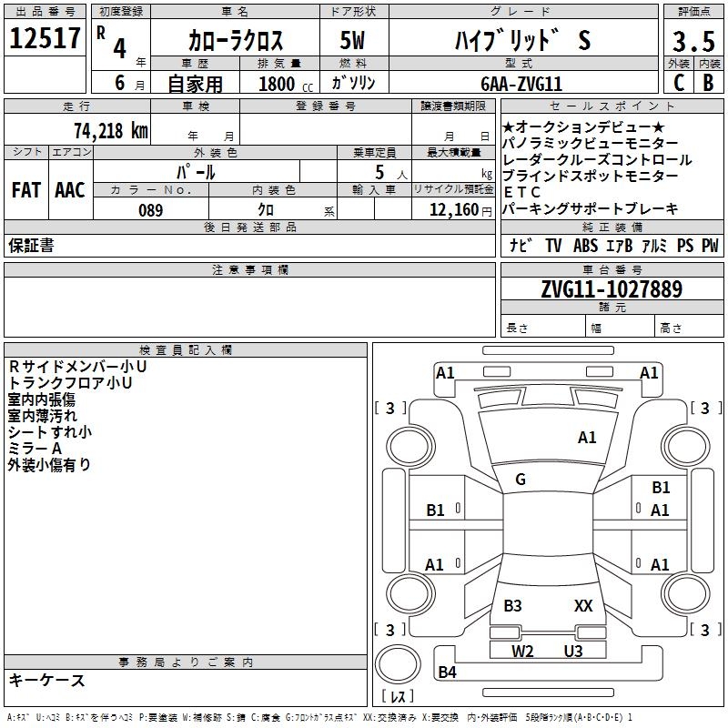Select アルミ in the equipment row

654,245
